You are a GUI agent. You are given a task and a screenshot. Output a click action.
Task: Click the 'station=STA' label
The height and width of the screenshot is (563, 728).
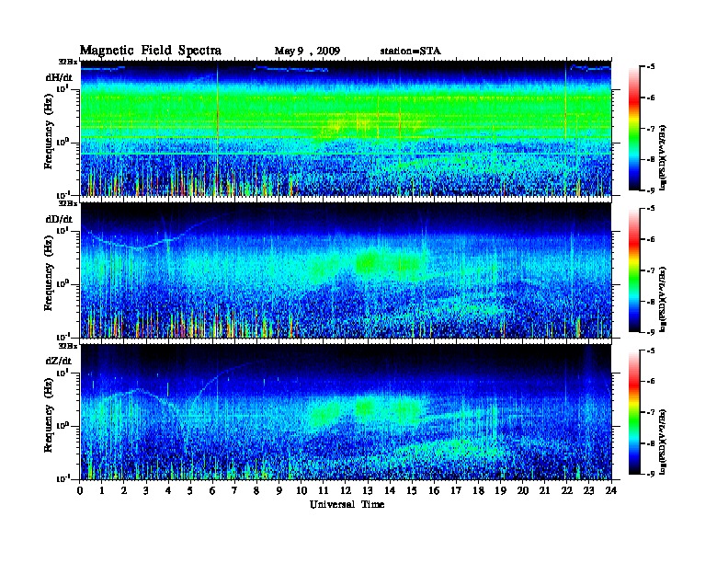tap(411, 51)
